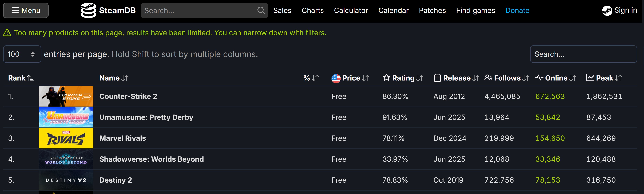Click the Steam icon beside Sign in

click(x=607, y=11)
